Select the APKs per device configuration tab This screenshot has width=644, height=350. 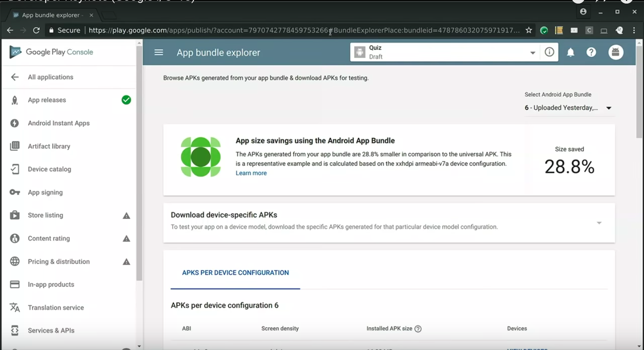tap(235, 273)
